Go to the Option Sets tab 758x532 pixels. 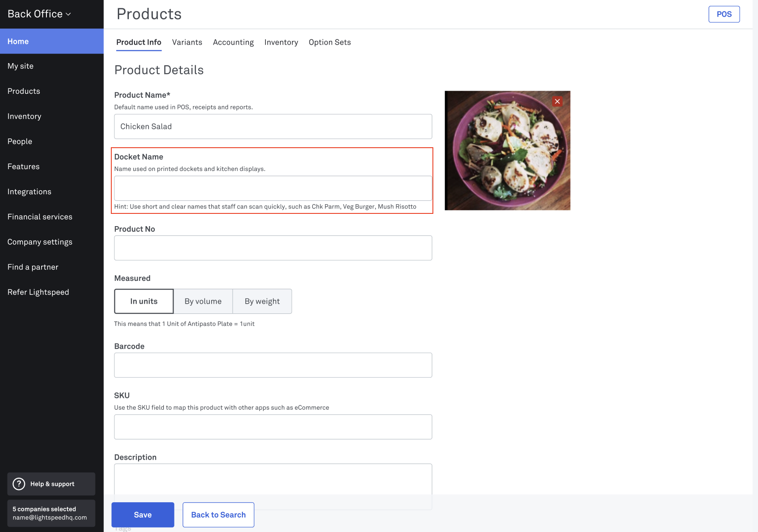tap(329, 43)
